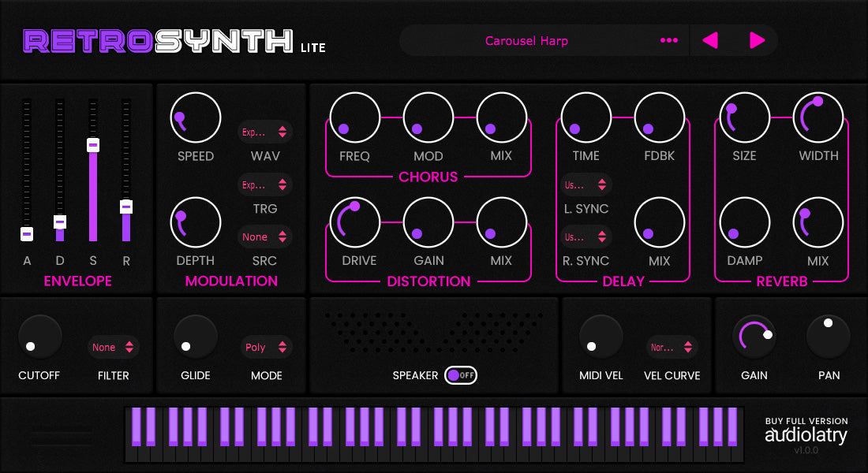The image size is (868, 473).
Task: Click the modulation SPEED knob
Action: [196, 117]
